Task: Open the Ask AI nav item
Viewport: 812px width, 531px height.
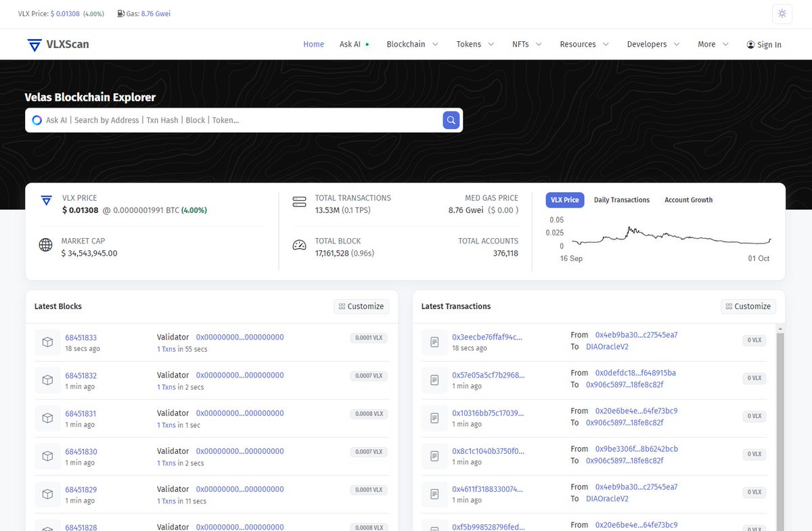Action: (355, 44)
